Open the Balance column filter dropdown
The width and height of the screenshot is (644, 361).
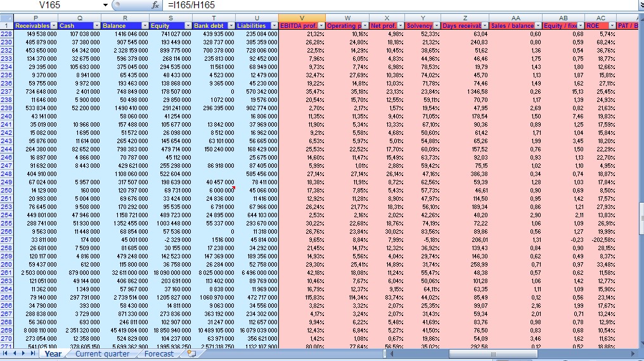pyautogui.click(x=145, y=25)
